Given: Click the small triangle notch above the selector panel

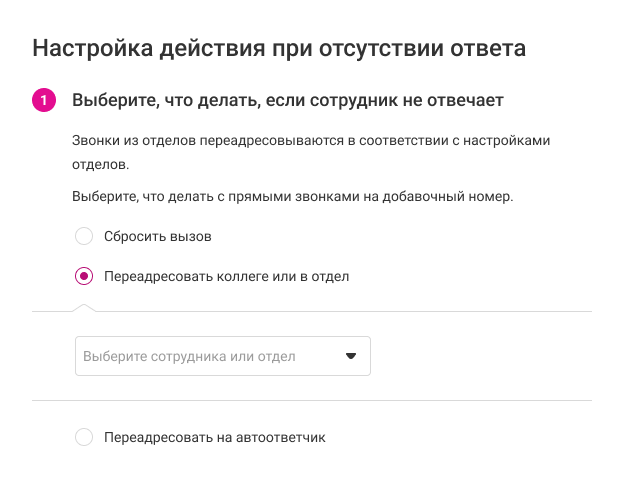Looking at the screenshot, I should coord(85,306).
